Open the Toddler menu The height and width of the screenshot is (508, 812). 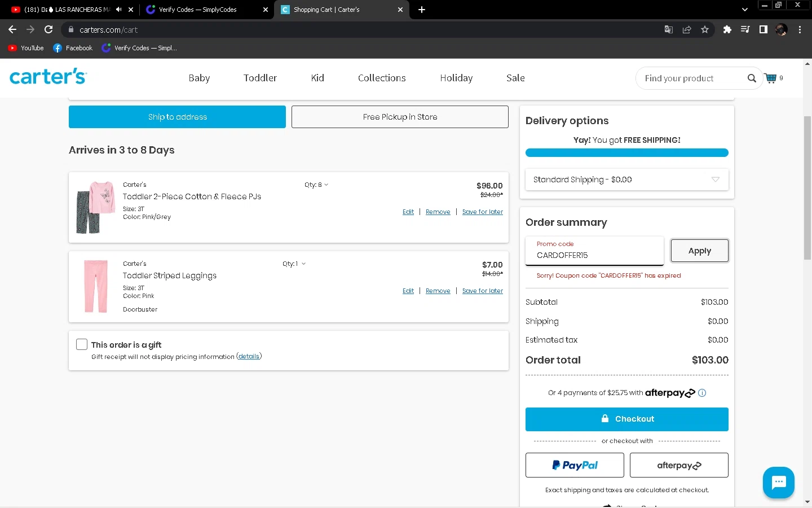tap(260, 78)
